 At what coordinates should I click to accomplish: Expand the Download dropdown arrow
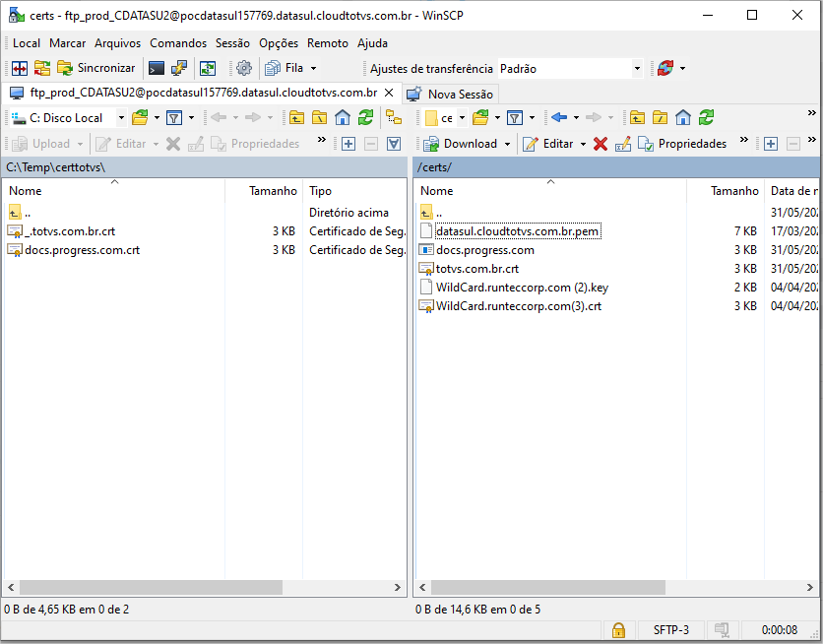coord(507,144)
